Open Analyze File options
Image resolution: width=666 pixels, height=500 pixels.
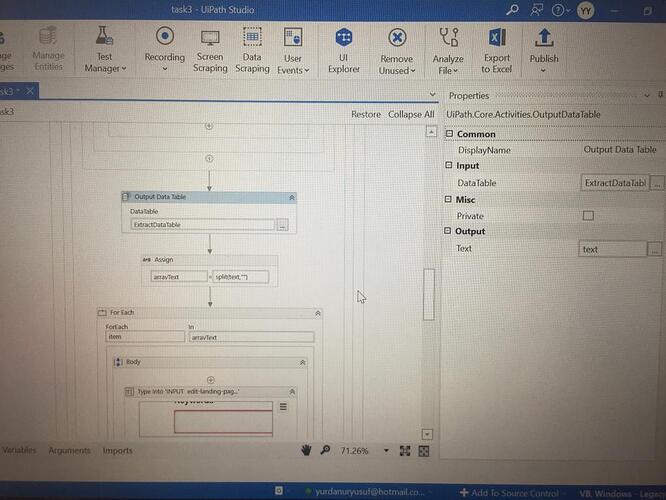pyautogui.click(x=448, y=52)
